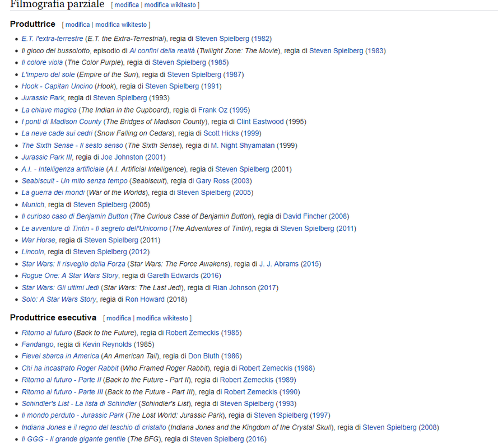This screenshot has height=448, width=498.
Task: Open the Kevin Reynolds link
Action: (x=107, y=345)
